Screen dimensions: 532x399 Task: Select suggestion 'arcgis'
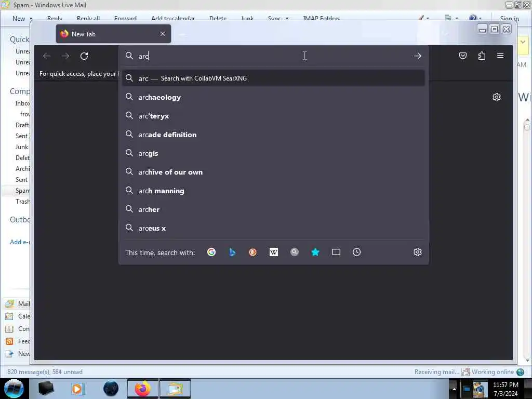(x=273, y=153)
